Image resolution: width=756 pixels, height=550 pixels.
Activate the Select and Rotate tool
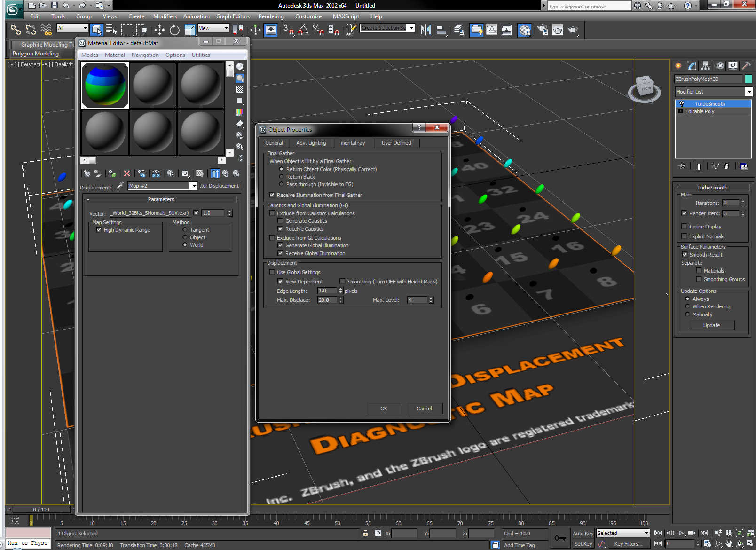(x=174, y=30)
